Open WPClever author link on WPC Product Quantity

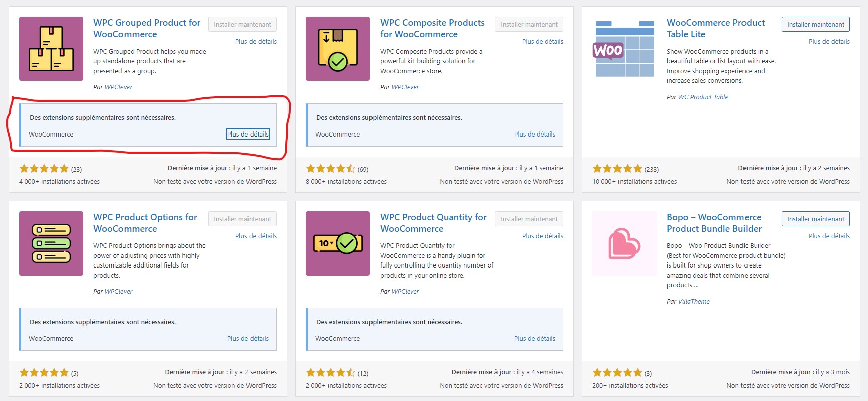tap(405, 291)
